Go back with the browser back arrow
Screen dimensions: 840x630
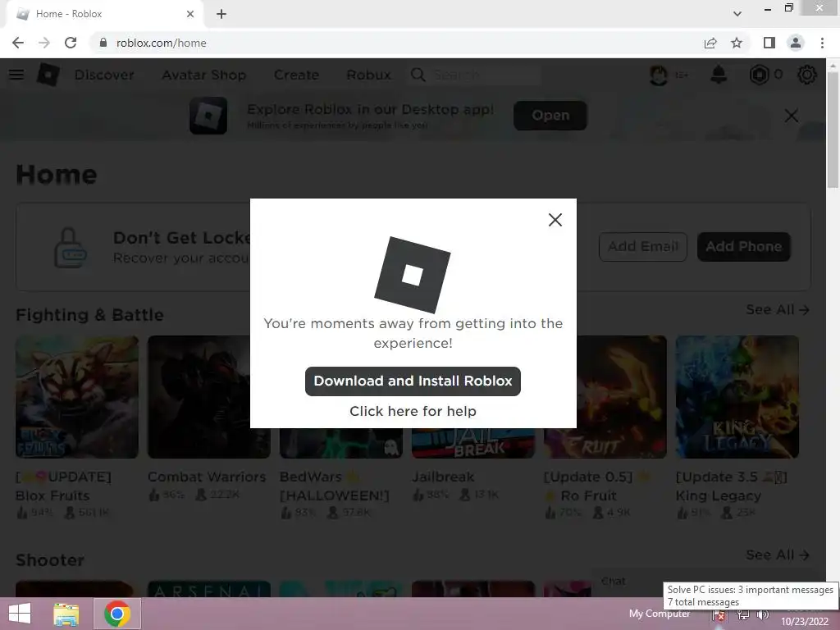tap(18, 43)
